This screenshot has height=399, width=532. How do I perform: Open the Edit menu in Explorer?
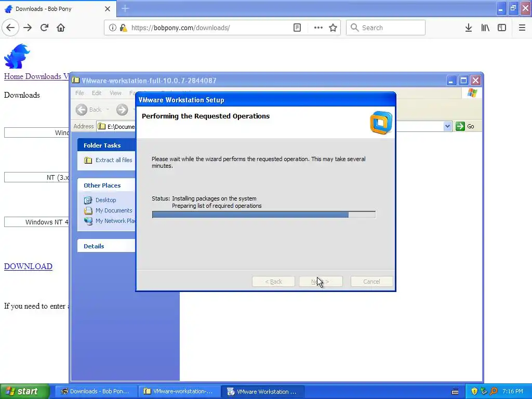[97, 93]
